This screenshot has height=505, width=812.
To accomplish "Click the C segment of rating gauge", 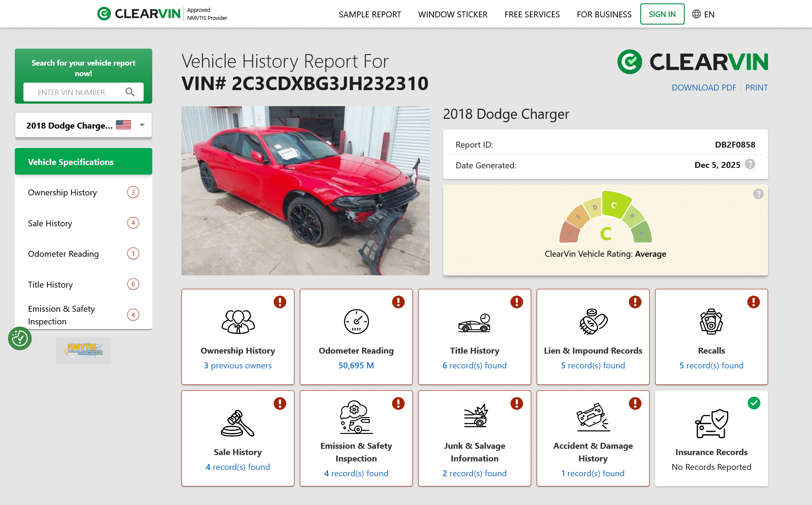I will click(x=615, y=205).
